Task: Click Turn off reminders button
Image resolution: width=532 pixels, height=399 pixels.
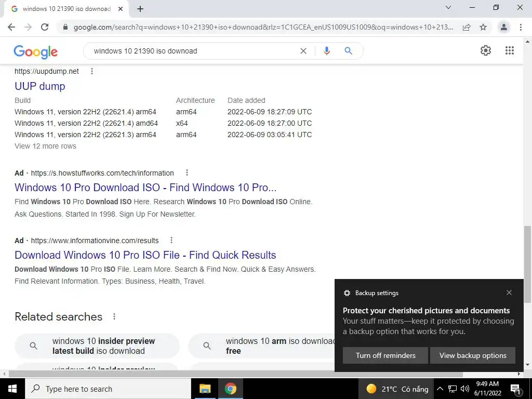Action: [x=385, y=355]
